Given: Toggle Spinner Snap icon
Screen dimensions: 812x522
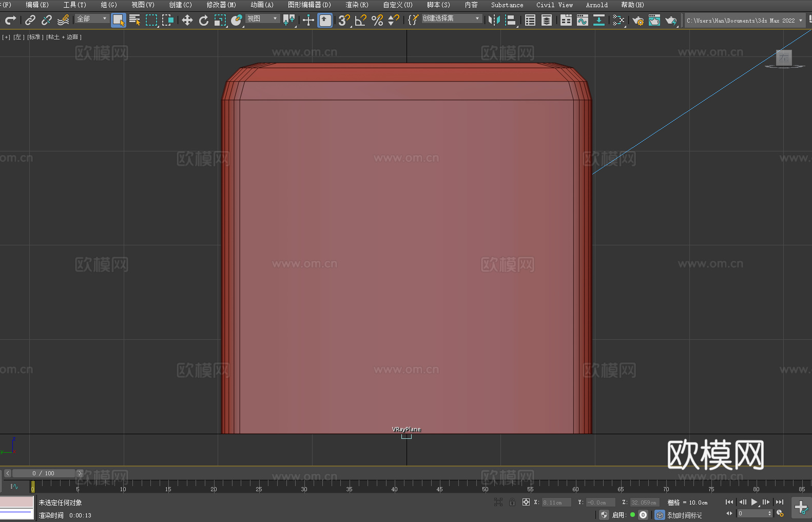Looking at the screenshot, I should coord(394,20).
